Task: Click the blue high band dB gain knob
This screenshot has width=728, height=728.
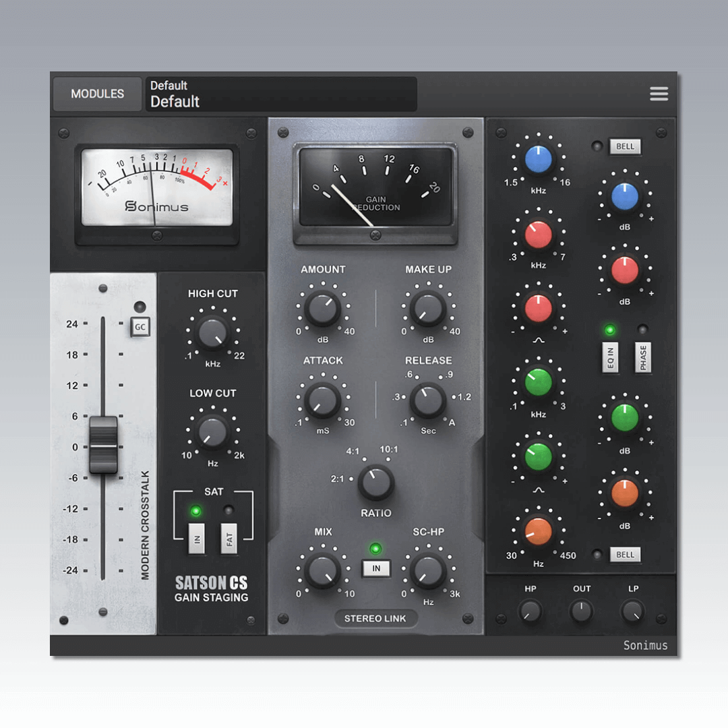Action: pos(625,196)
